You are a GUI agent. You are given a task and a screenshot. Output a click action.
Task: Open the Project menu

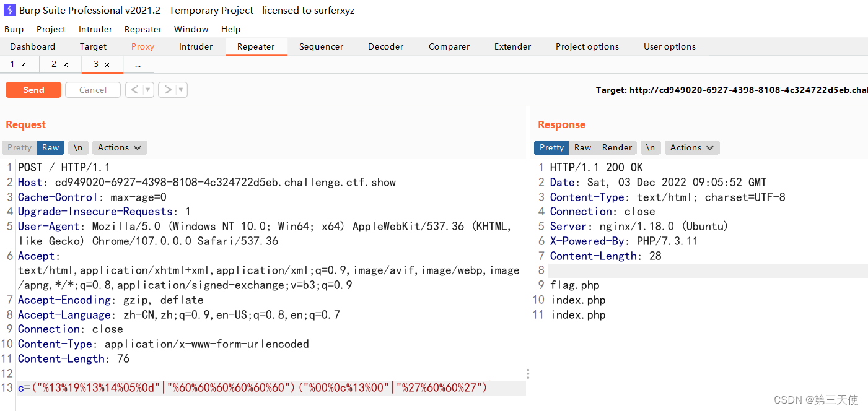click(x=51, y=29)
